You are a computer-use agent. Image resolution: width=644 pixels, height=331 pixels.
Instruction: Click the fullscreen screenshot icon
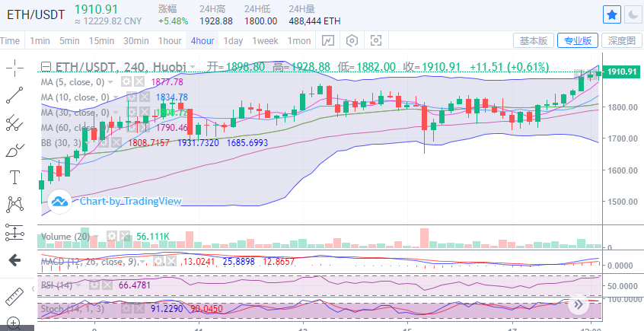[x=376, y=40]
